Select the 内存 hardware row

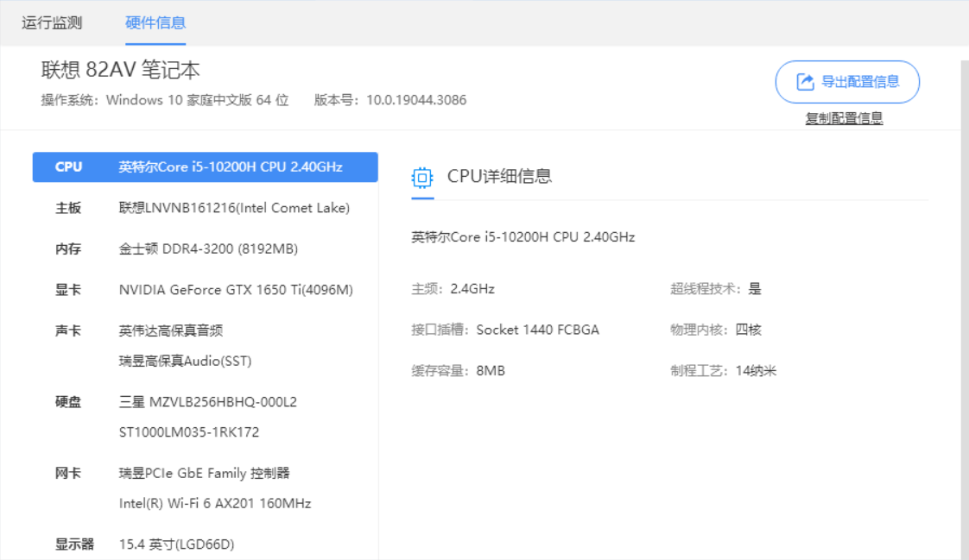coord(206,249)
